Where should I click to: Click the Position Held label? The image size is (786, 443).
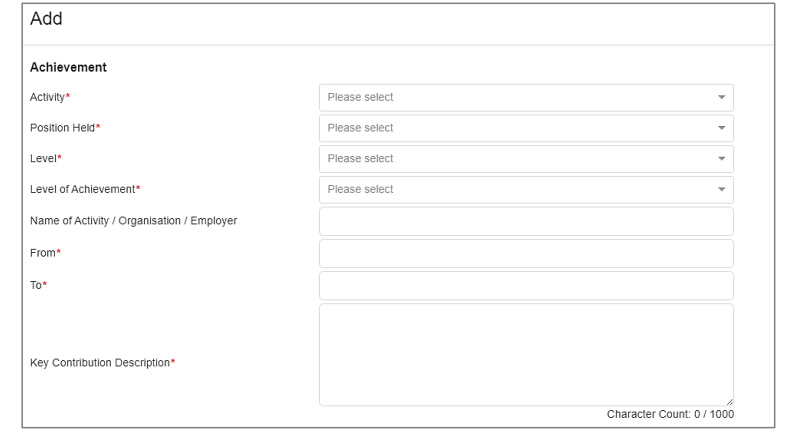pos(65,128)
